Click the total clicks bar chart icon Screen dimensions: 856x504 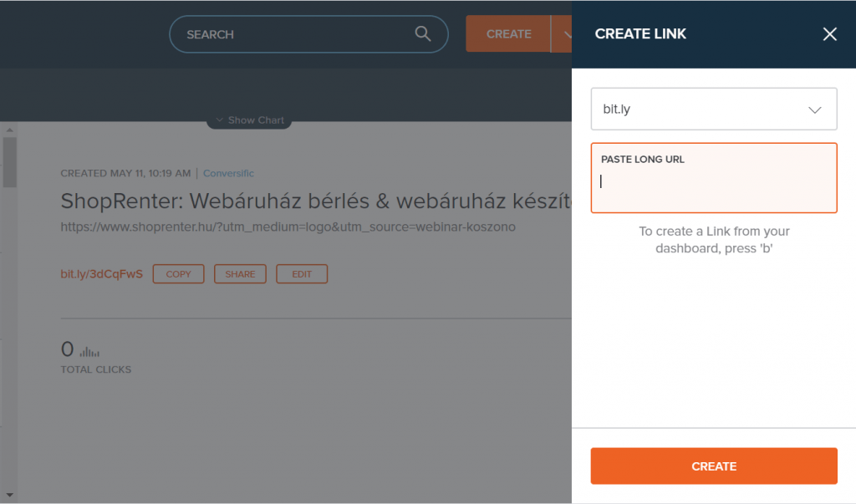click(89, 350)
